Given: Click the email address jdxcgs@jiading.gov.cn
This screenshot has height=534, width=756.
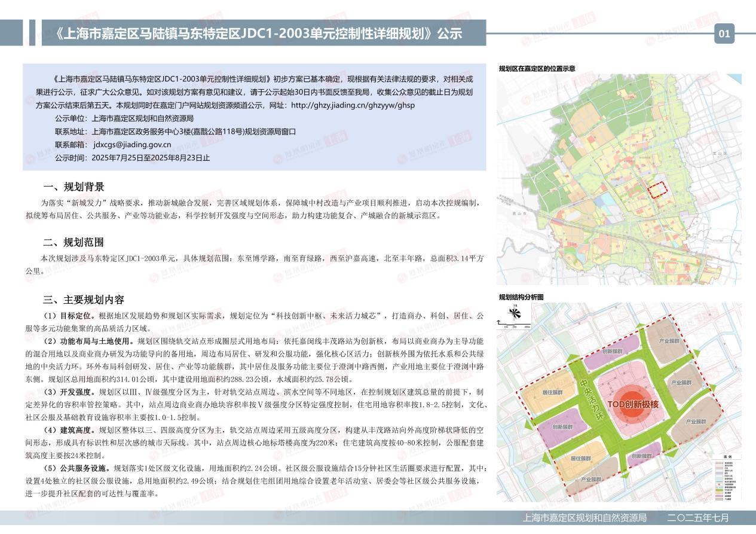Looking at the screenshot, I should click(x=132, y=145).
